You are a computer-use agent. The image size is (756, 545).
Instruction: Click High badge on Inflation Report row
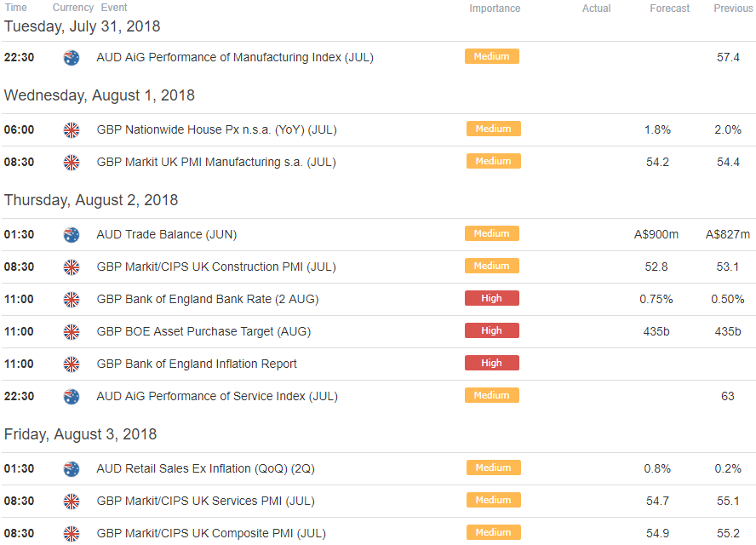pos(492,363)
